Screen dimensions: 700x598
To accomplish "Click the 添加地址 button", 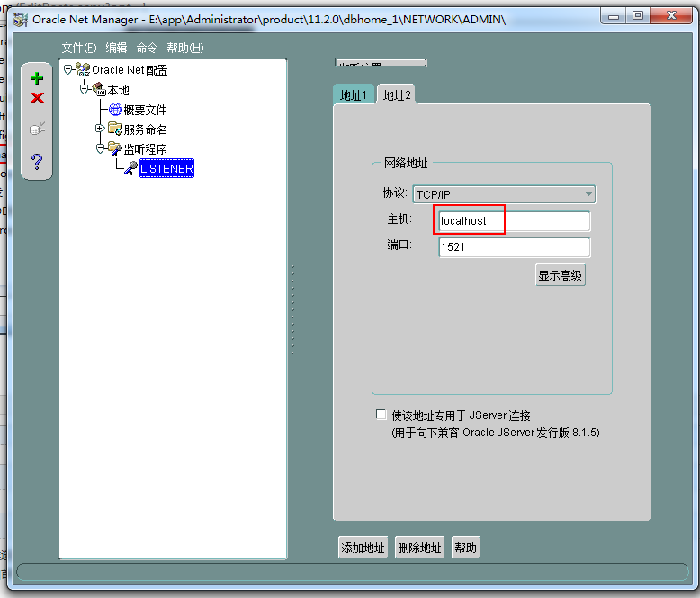I will coord(363,547).
